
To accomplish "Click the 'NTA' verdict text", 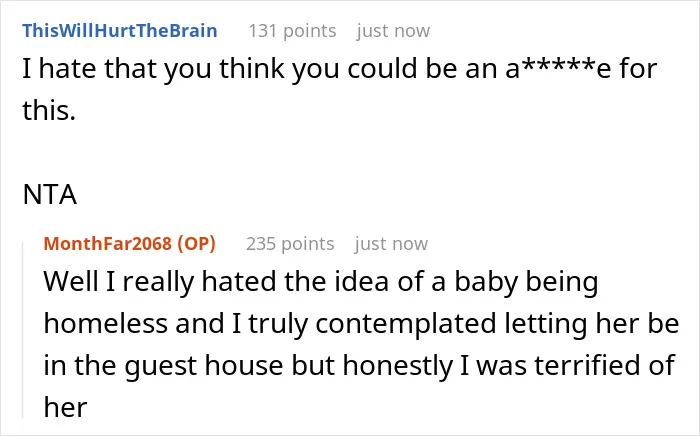I will click(x=50, y=195).
